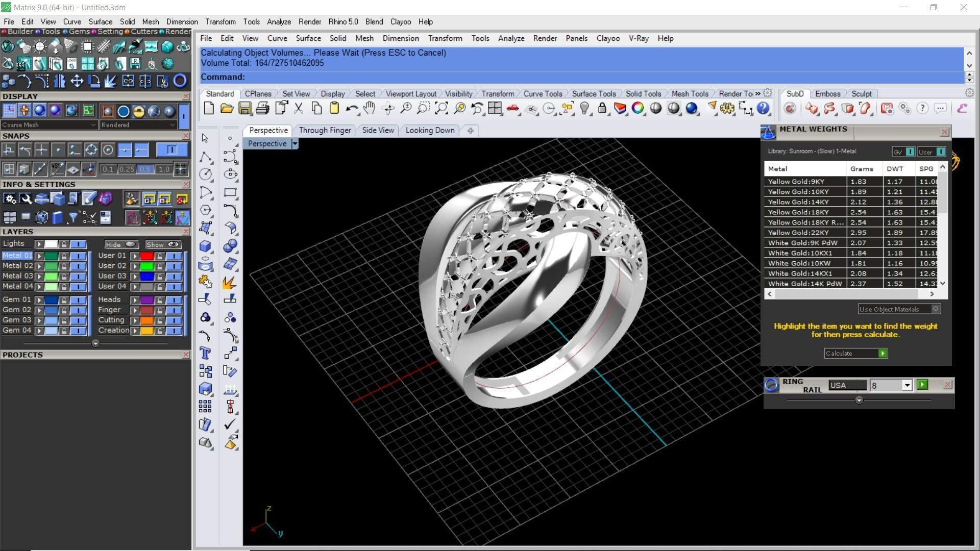980x551 pixels.
Task: Expand the Lights layer arrow
Action: [x=39, y=244]
